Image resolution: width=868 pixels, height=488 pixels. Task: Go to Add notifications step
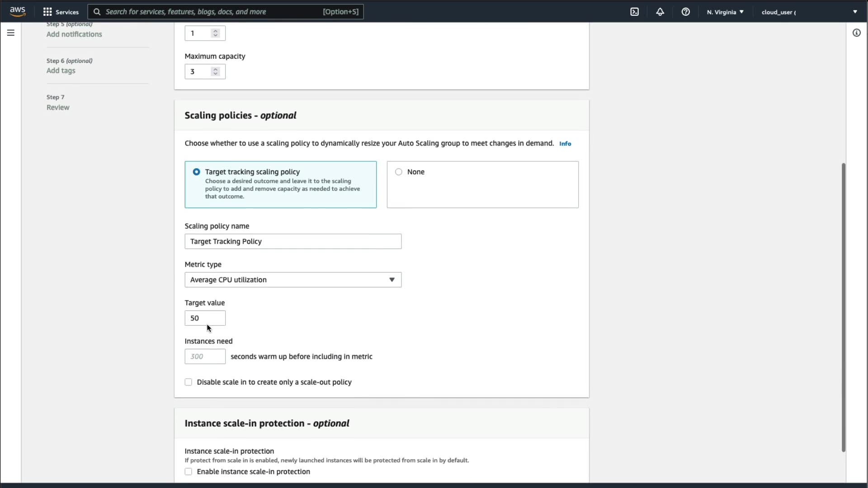tap(74, 34)
